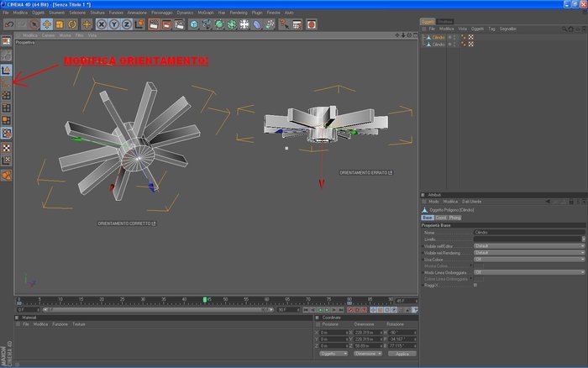Click the Applica button
The height and width of the screenshot is (368, 588).
(x=402, y=354)
